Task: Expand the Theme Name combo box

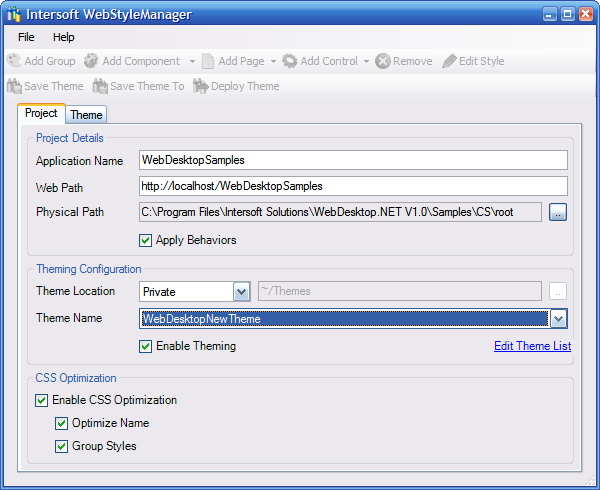Action: pyautogui.click(x=558, y=318)
